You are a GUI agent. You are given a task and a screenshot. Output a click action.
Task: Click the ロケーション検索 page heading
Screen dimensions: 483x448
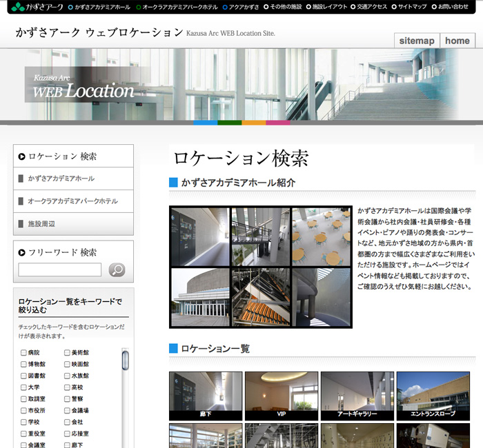tap(241, 159)
